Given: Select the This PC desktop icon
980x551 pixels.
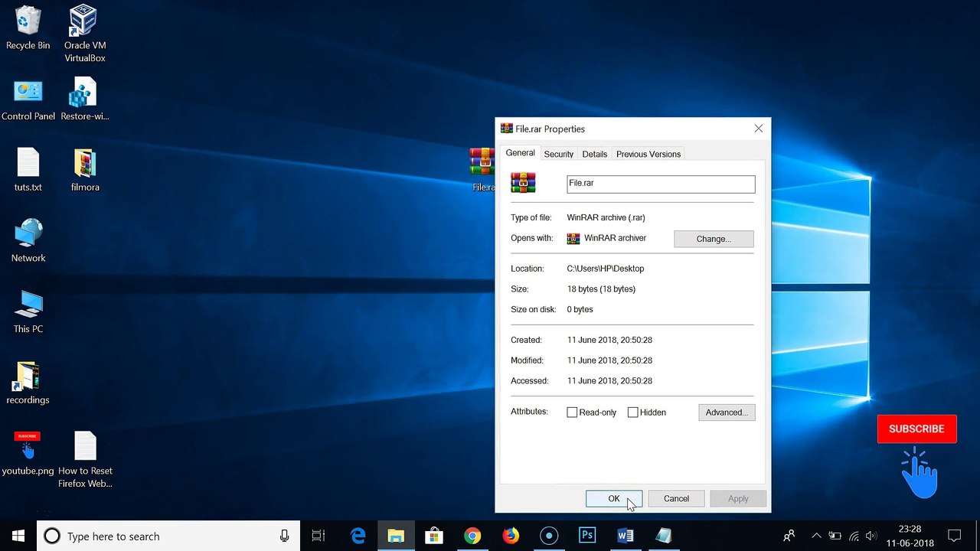Looking at the screenshot, I should (x=28, y=312).
